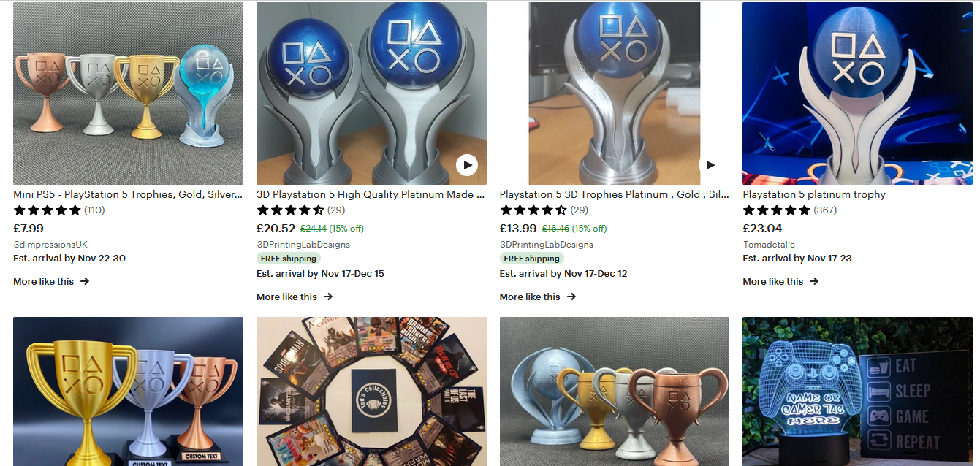980x466 pixels.
Task: Click star rating of Playstation 5 platinum trophy listing
Action: click(x=776, y=210)
